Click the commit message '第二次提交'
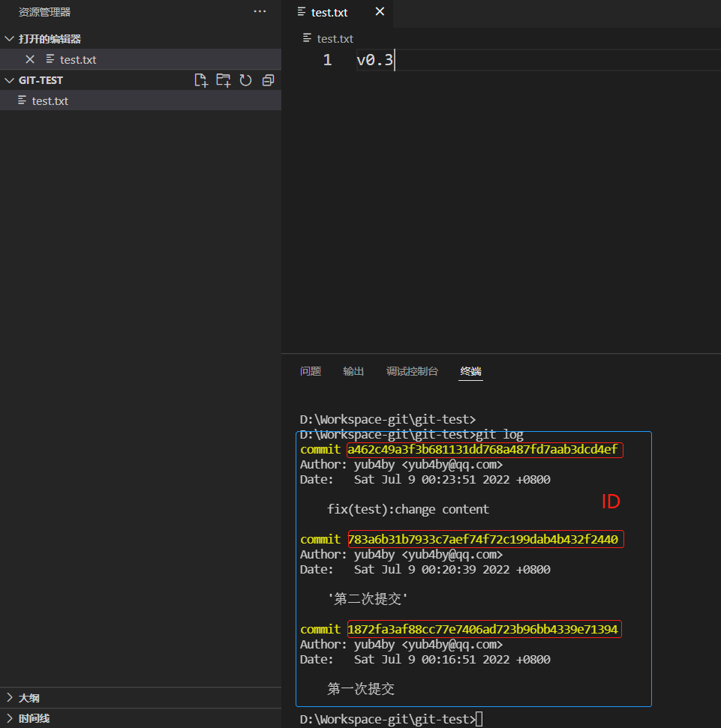The width and height of the screenshot is (721, 728). coord(368,599)
